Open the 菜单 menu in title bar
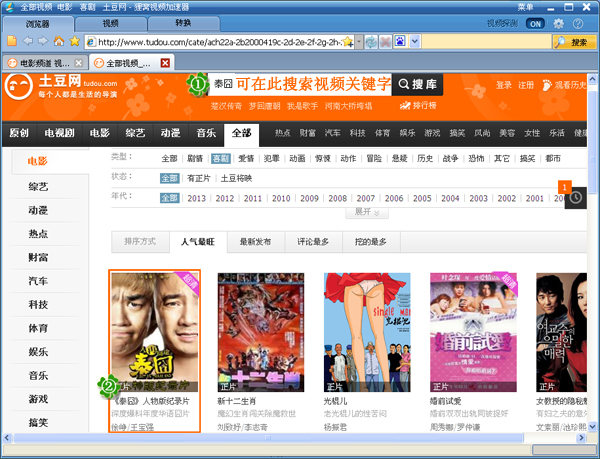Image resolution: width=600 pixels, height=459 pixels. pyautogui.click(x=525, y=7)
